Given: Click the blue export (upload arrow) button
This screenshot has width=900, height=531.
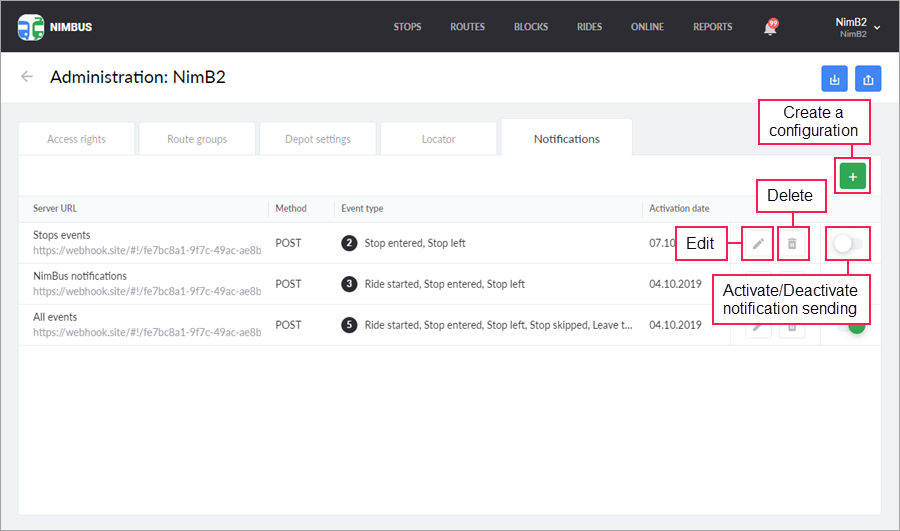Looking at the screenshot, I should (868, 78).
